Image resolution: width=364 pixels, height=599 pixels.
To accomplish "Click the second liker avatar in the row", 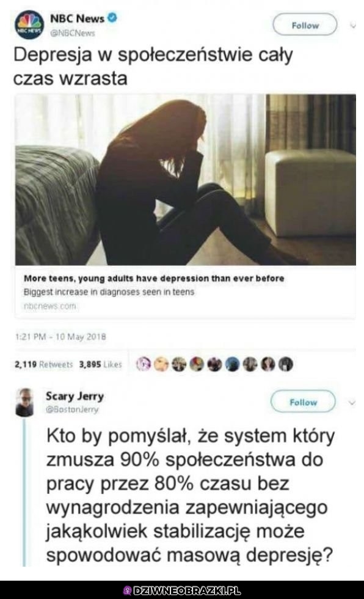I will point(162,364).
